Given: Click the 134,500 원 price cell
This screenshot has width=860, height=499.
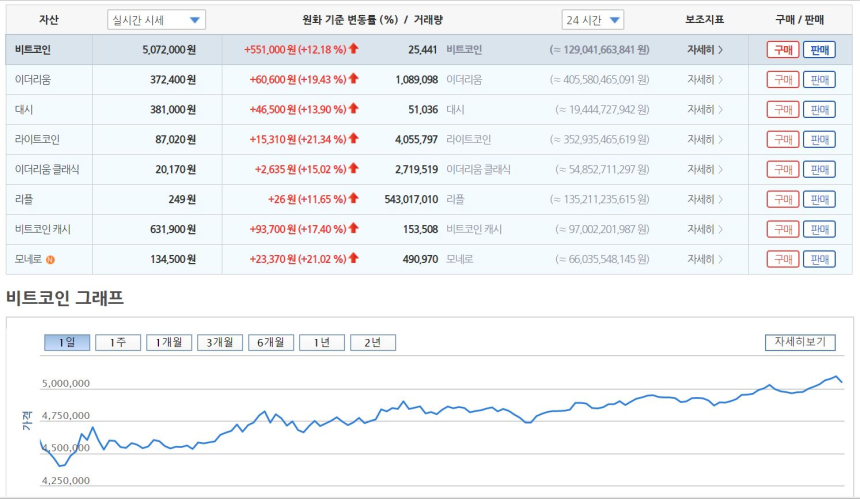Looking at the screenshot, I should (173, 259).
